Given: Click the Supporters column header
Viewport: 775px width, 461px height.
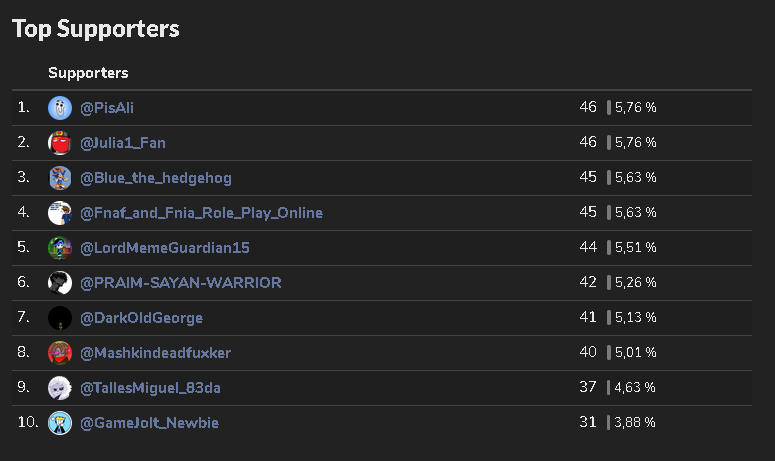Looking at the screenshot, I should click(x=88, y=73).
